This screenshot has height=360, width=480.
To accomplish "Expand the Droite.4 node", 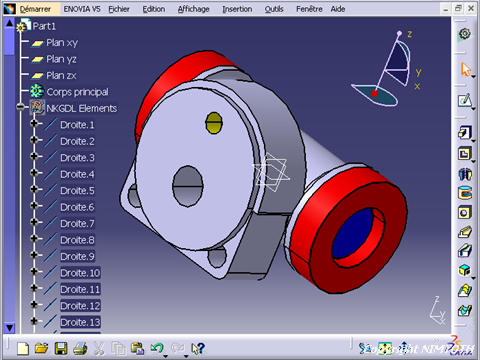I will coord(34,173).
